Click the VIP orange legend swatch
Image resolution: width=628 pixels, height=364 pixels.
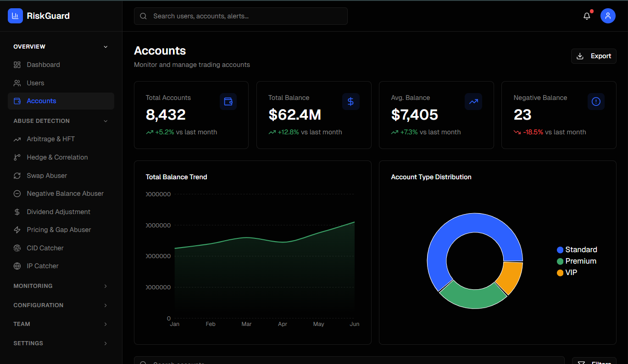click(560, 273)
